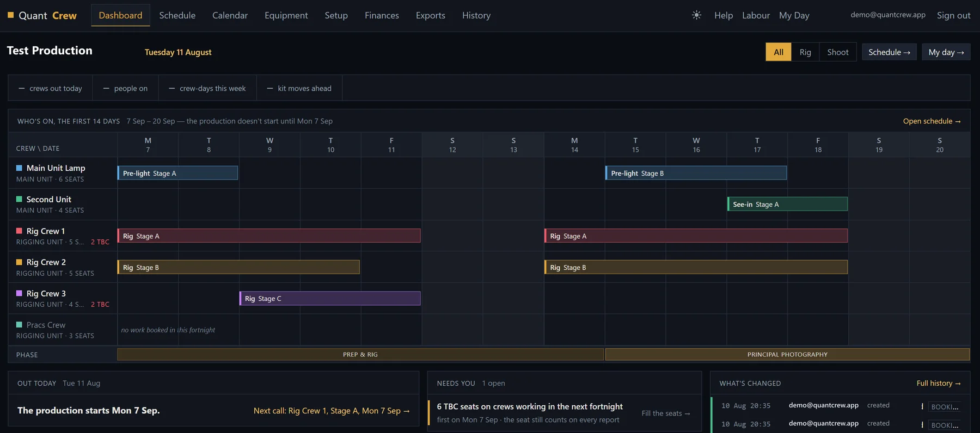Click the crews out today stat

tap(50, 88)
